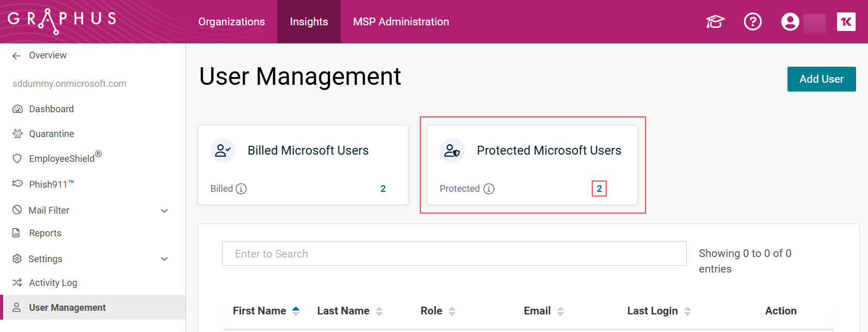Click the Add User button
This screenshot has width=868, height=332.
[822, 79]
